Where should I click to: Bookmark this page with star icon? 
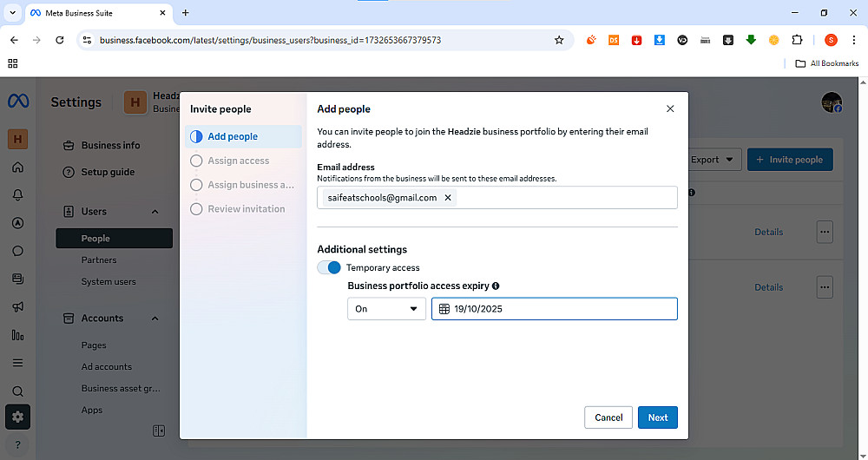pos(559,40)
